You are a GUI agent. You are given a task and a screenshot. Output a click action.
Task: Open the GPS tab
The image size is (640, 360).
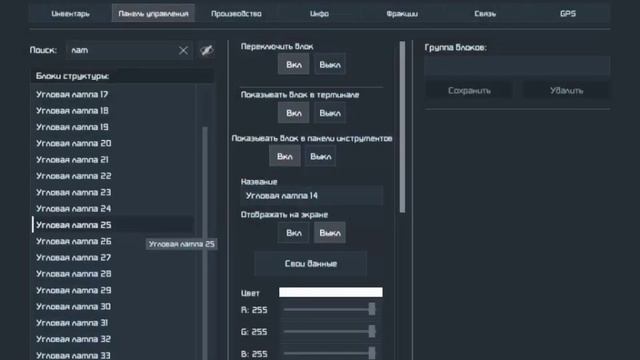point(568,13)
